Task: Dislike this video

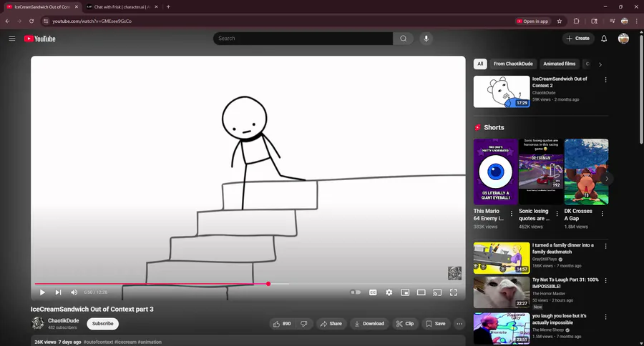Action: [x=304, y=324]
